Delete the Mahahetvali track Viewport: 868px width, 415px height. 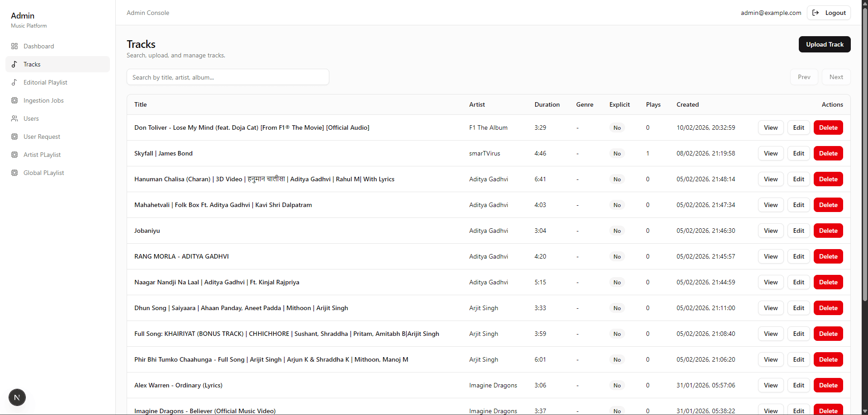click(828, 205)
